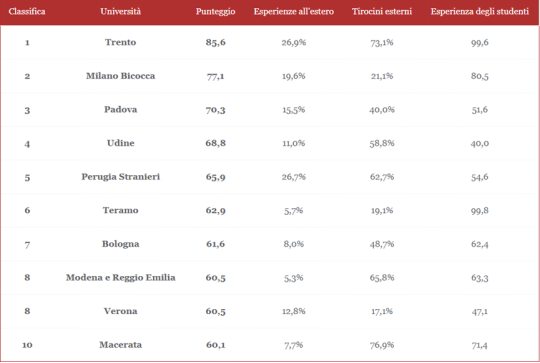Viewport: 540px width, 363px height.
Task: Click the Tirocini esterni column header
Action: tap(382, 12)
